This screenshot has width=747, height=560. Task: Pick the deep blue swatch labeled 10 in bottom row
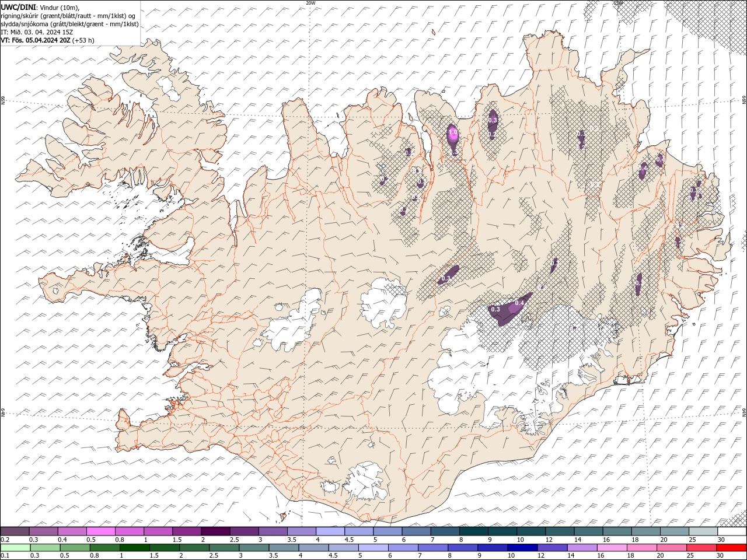pos(522,548)
